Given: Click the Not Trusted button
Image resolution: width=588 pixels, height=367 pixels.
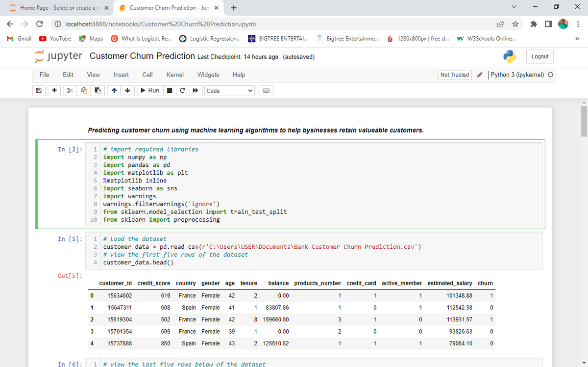Looking at the screenshot, I should pos(455,75).
